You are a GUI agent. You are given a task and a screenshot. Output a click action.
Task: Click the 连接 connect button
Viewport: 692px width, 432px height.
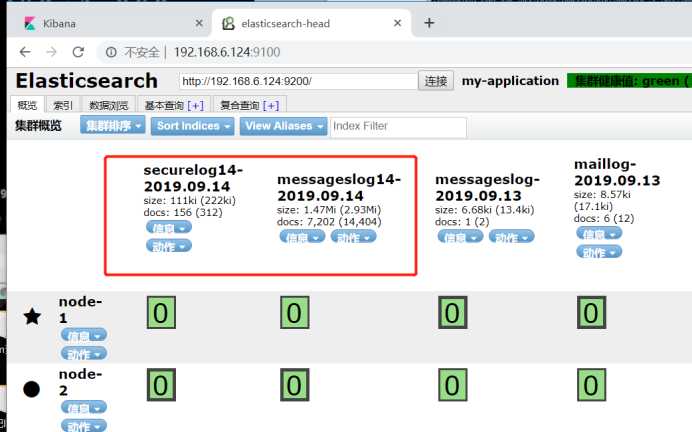click(x=436, y=81)
